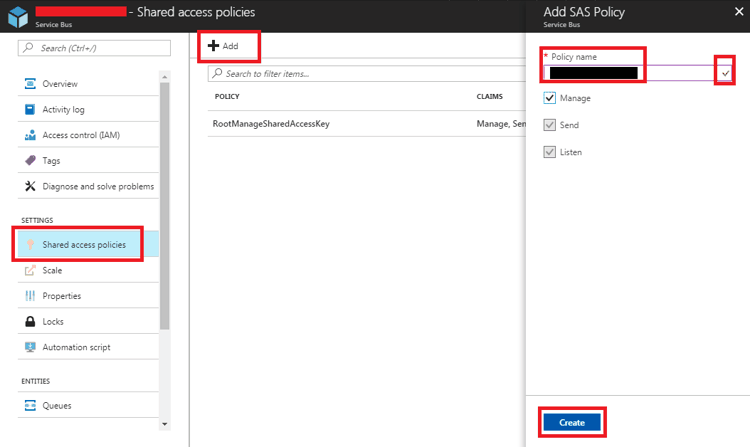Click the Add button in toolbar

223,46
